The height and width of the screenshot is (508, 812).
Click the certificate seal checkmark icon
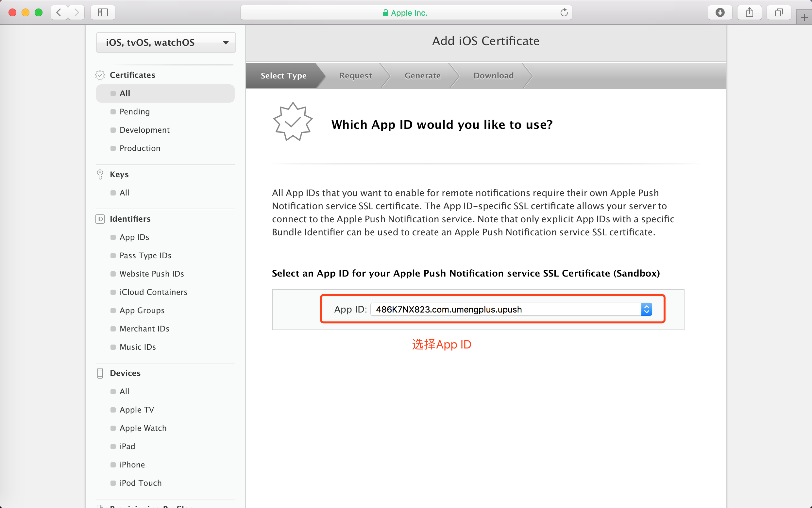coord(293,122)
